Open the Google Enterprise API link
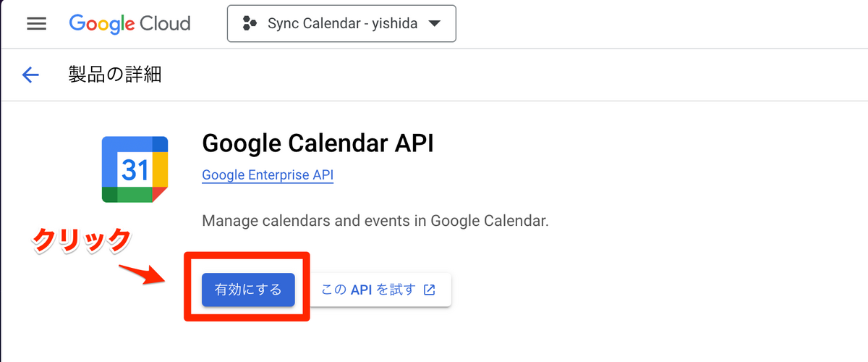This screenshot has width=868, height=362. pos(268,175)
